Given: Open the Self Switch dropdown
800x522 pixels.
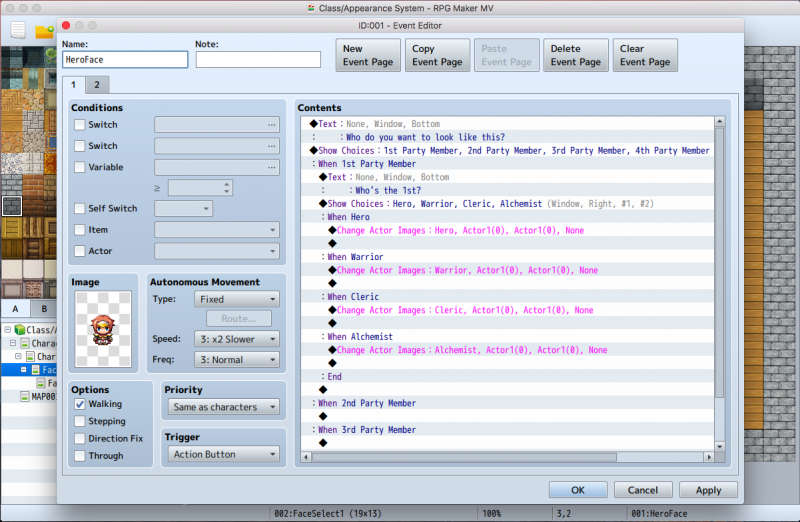Looking at the screenshot, I should 183,208.
